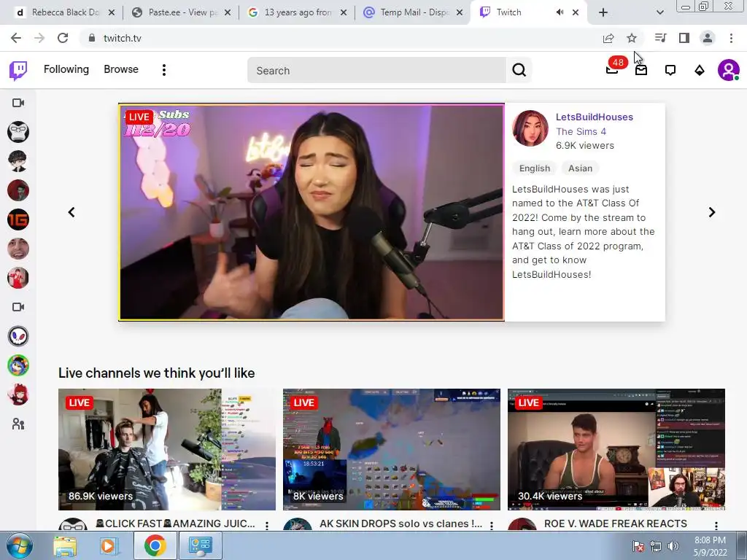Select the English tag
The height and width of the screenshot is (560, 747).
tap(535, 168)
